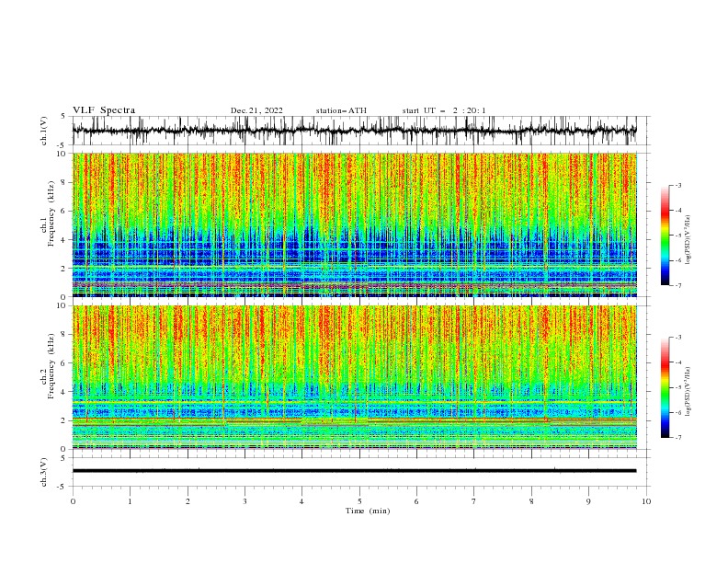Screen dimensions: 728x563
Task: Click the 6 kHz tick of ch.2 spectrogram
Action: 64,363
